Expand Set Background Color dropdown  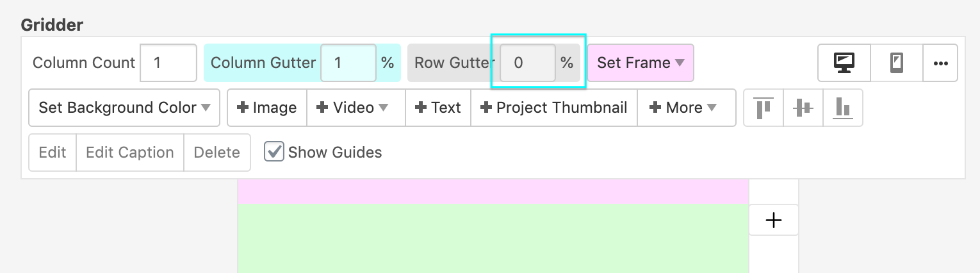click(x=124, y=108)
